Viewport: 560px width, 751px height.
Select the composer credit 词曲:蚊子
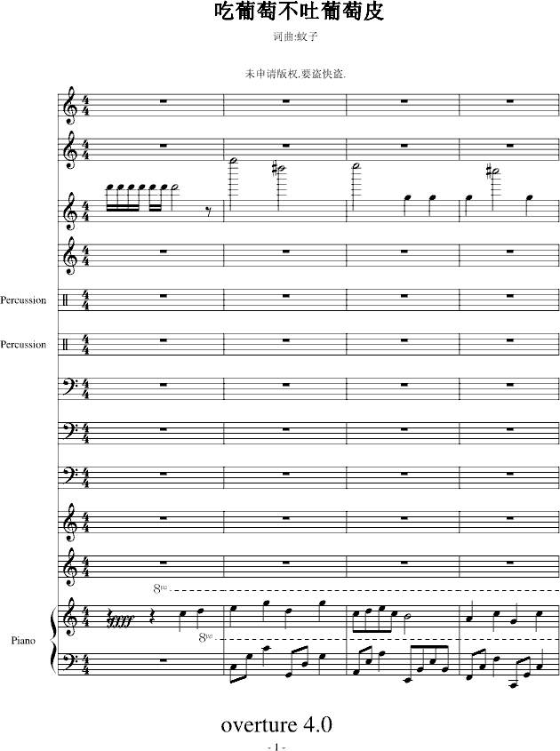pos(294,38)
